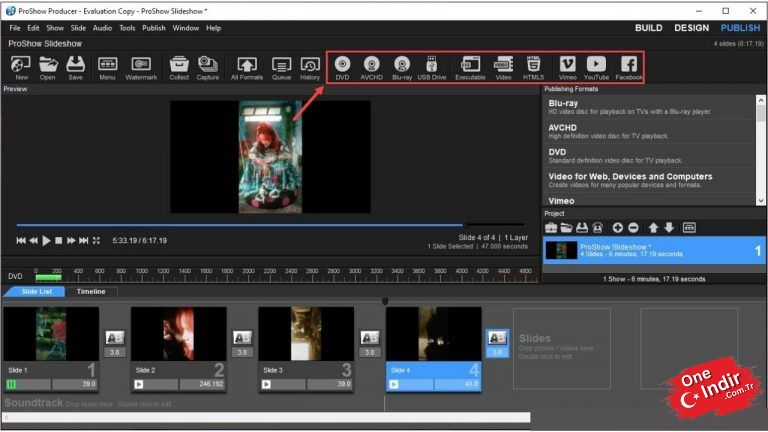
Task: Select the Slide 1 thumbnail
Action: 51,334
